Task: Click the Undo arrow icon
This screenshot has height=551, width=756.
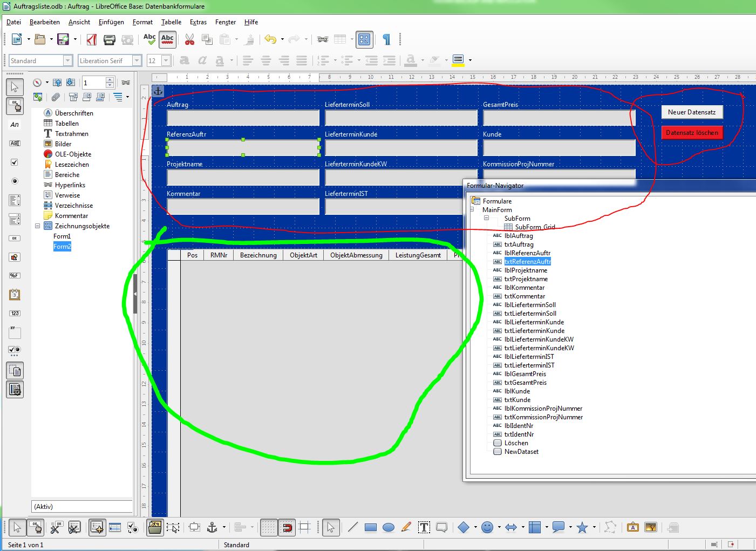Action: click(270, 39)
